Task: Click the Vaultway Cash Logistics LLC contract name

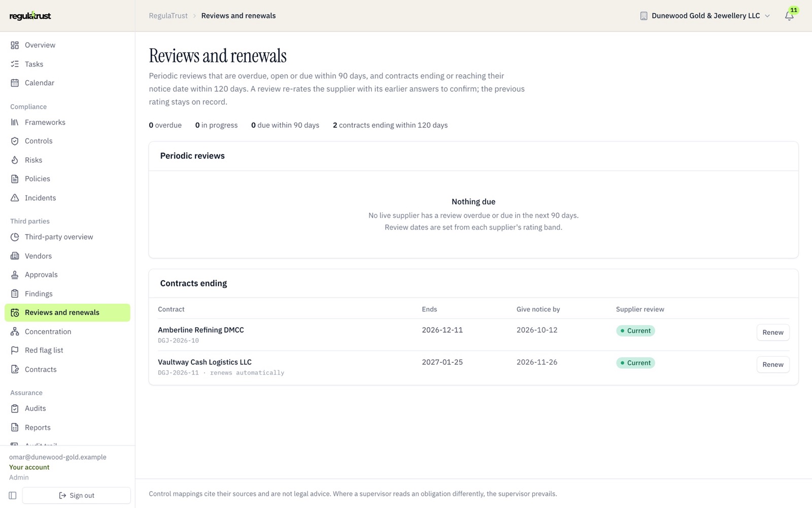Action: pyautogui.click(x=205, y=362)
